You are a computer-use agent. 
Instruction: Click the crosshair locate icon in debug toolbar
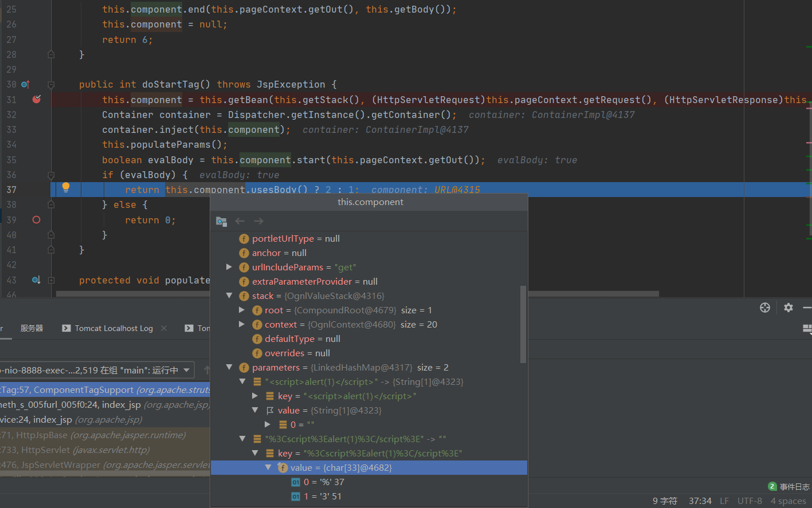click(x=765, y=308)
